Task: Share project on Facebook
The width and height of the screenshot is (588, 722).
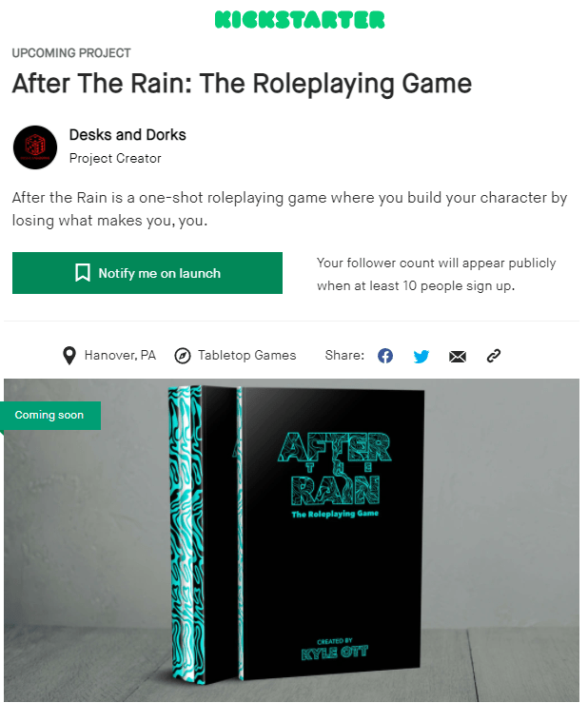Action: (385, 356)
